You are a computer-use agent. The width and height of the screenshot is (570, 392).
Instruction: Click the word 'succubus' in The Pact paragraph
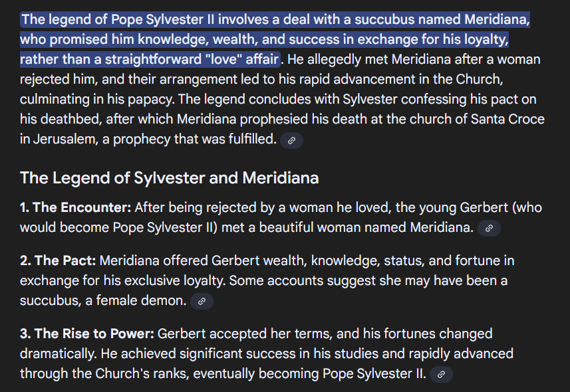pyautogui.click(x=51, y=301)
